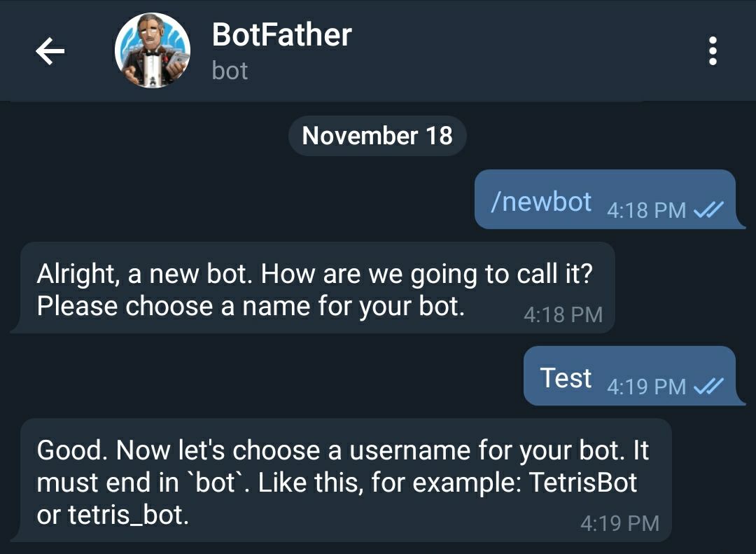Tap the read checkmarks on Test message
756x554 pixels.
point(708,386)
